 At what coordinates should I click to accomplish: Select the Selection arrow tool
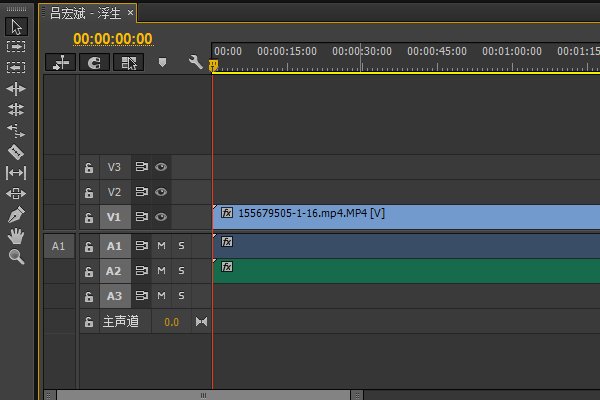click(x=16, y=27)
